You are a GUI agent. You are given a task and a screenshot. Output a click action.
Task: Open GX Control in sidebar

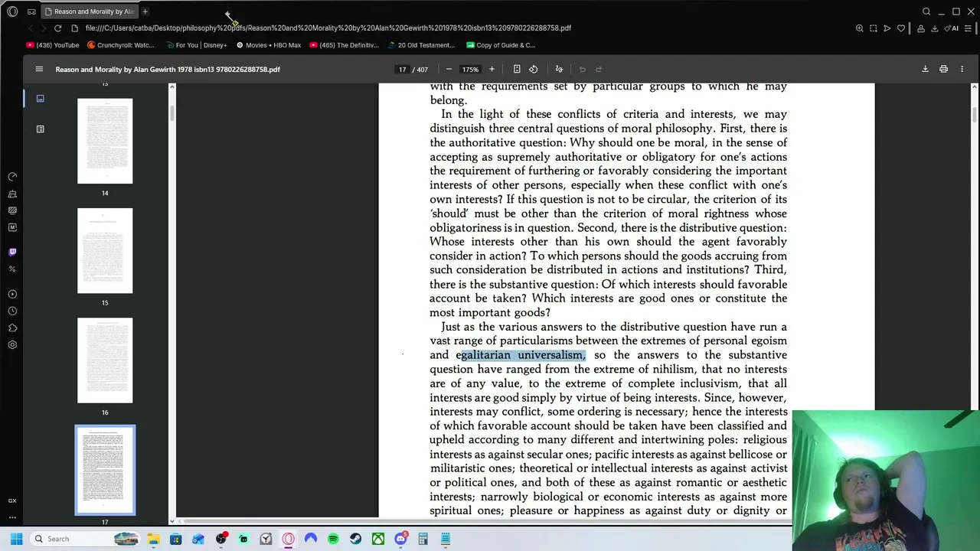tap(12, 177)
